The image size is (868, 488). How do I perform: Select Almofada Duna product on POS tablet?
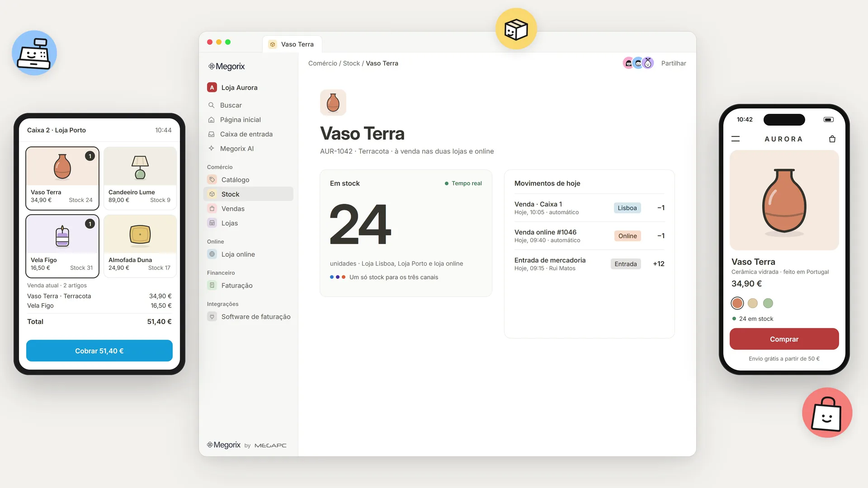(x=140, y=246)
